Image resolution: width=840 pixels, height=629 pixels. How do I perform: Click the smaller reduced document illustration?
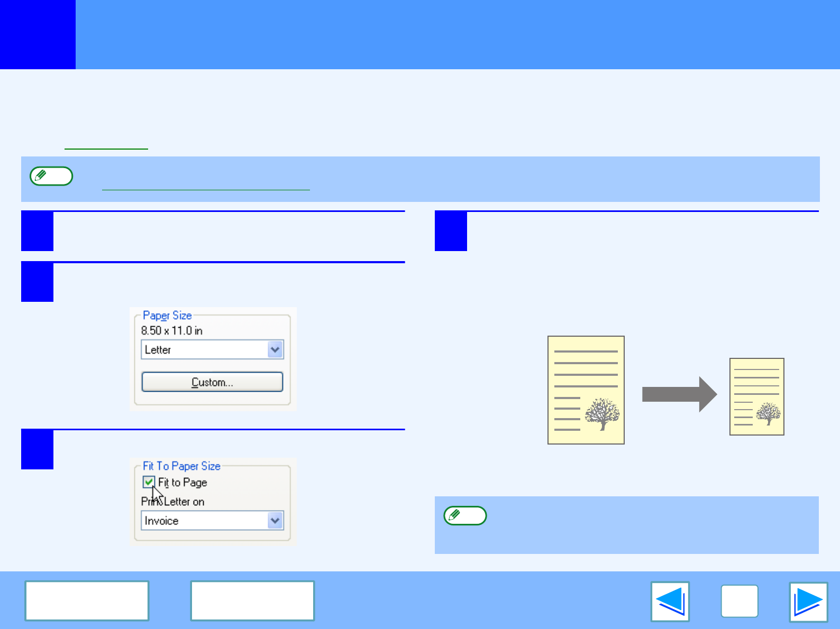[x=756, y=396]
